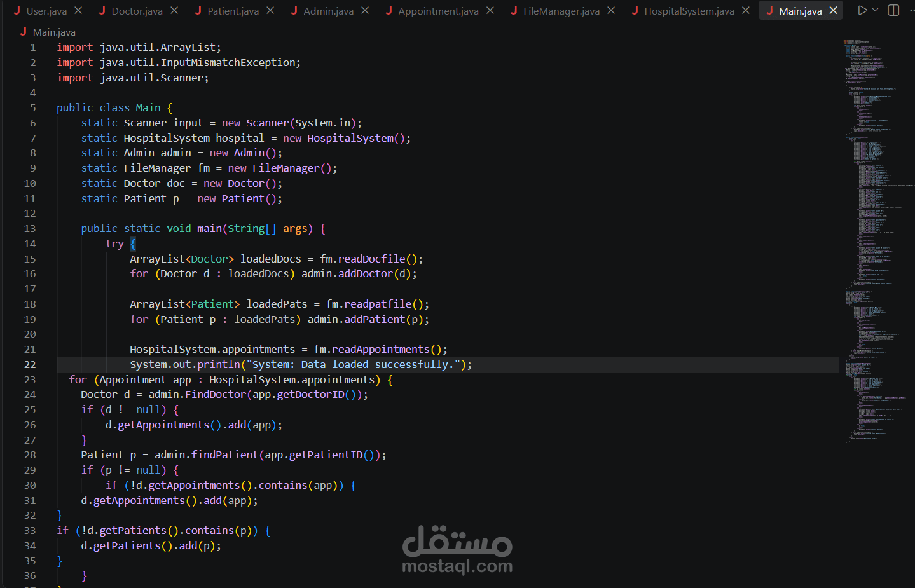This screenshot has width=915, height=588.
Task: Click the "new FileManager();" text
Action: [x=283, y=168]
